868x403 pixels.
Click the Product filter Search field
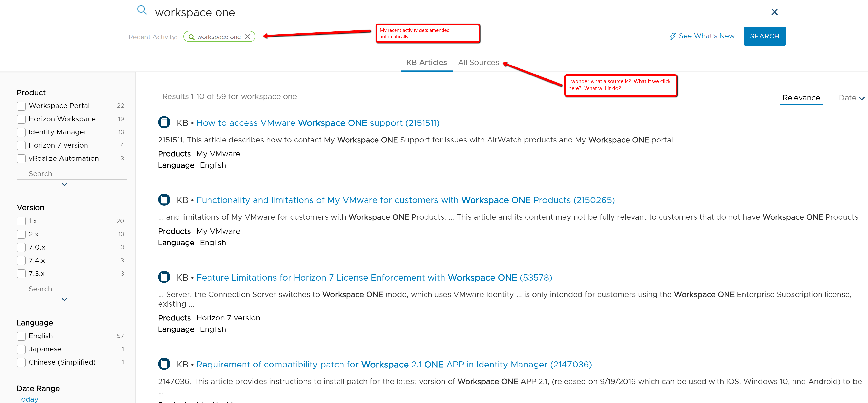72,174
